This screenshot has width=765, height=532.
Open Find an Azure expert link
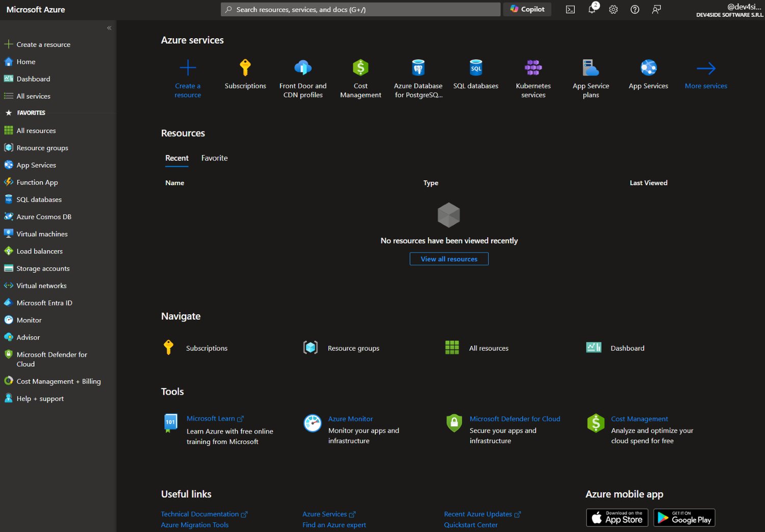click(334, 525)
